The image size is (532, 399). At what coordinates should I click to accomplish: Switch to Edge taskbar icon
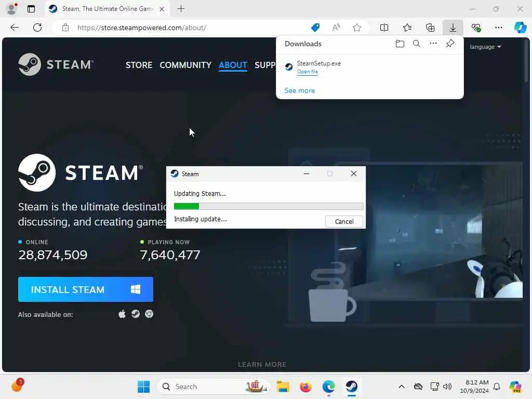pyautogui.click(x=328, y=387)
